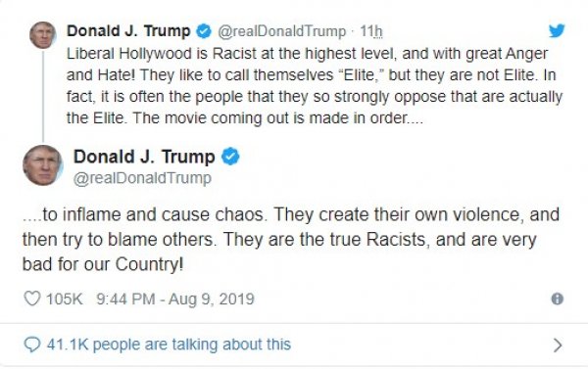
Task: Click the Twitter bird logo
Action: tap(557, 30)
